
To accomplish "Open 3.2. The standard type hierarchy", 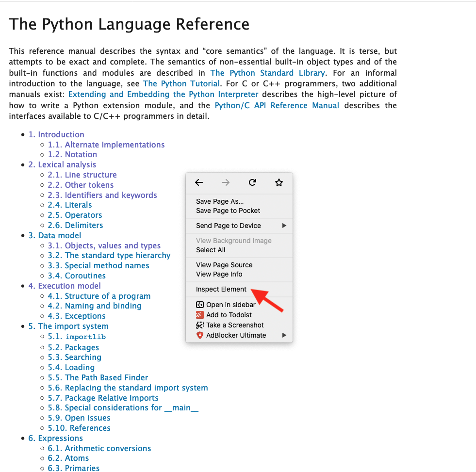I will point(109,255).
